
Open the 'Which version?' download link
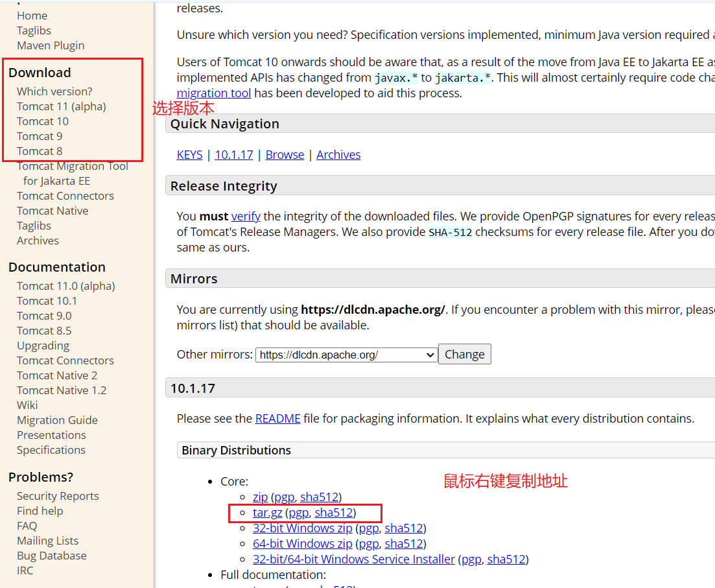(54, 91)
